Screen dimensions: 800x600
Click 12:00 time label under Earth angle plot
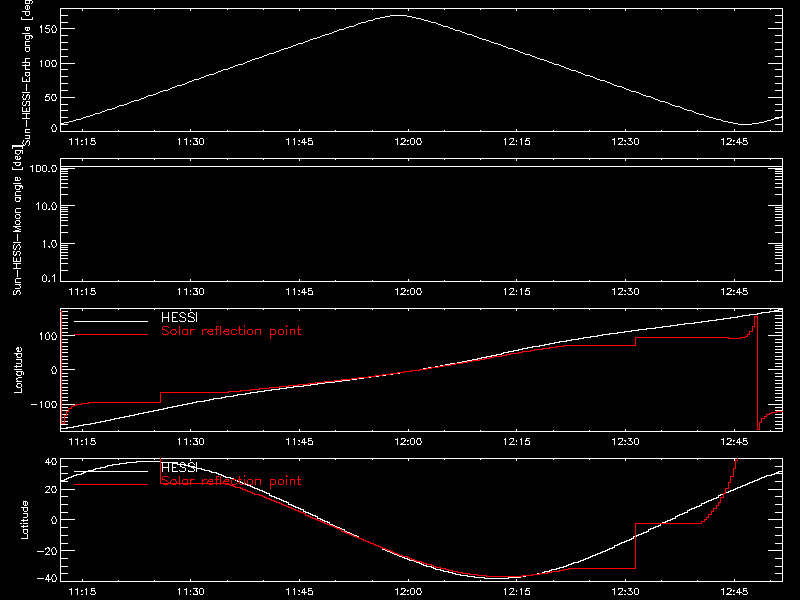click(x=408, y=141)
